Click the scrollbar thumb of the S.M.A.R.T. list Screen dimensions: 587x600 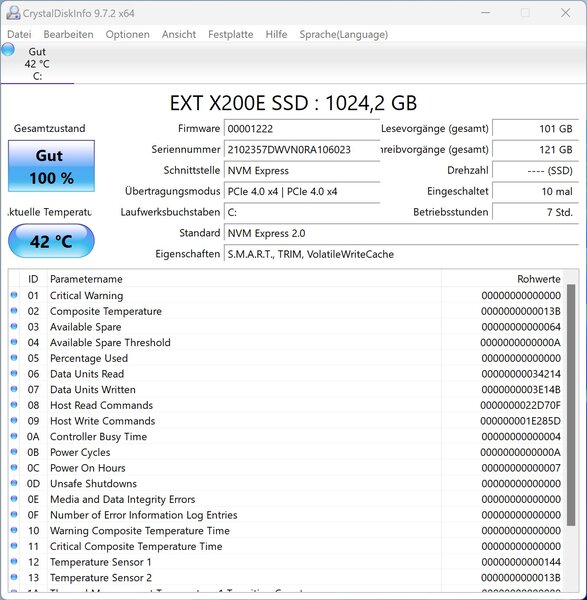pyautogui.click(x=571, y=405)
